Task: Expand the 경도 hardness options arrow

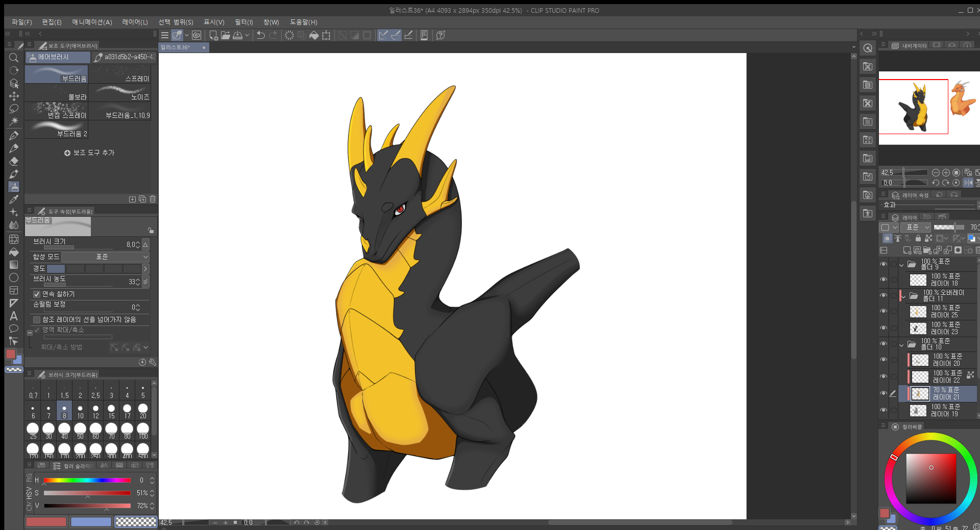Action: coord(145,269)
